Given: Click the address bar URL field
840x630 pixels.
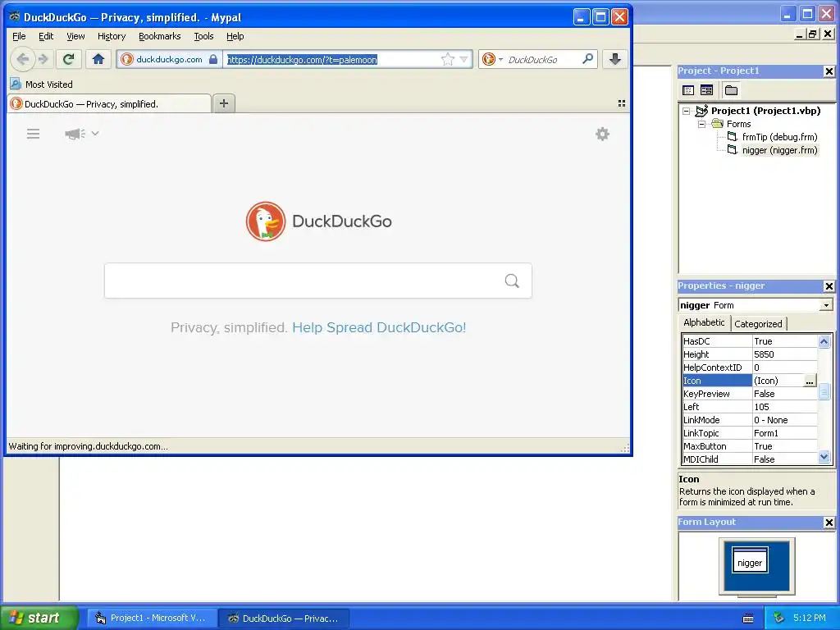Looking at the screenshot, I should (331, 59).
